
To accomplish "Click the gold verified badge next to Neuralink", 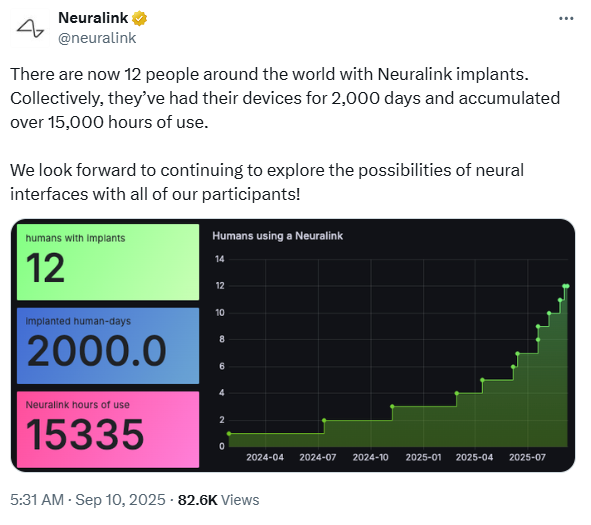I will [x=139, y=18].
